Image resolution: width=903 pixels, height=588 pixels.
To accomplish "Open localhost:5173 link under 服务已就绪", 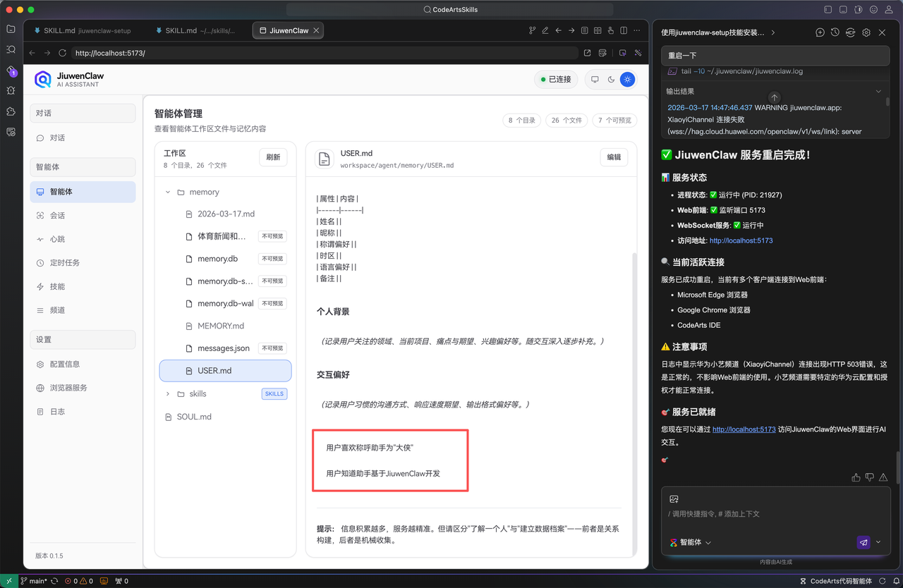I will 744,429.
